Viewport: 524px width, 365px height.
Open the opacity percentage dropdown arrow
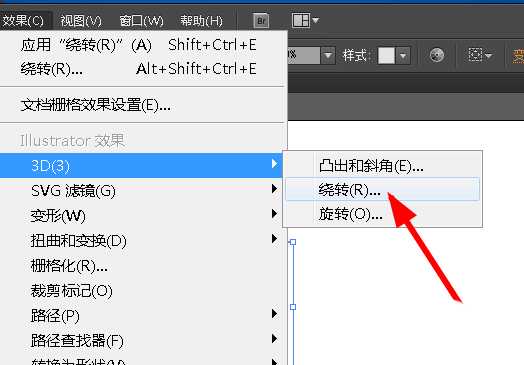(x=328, y=55)
